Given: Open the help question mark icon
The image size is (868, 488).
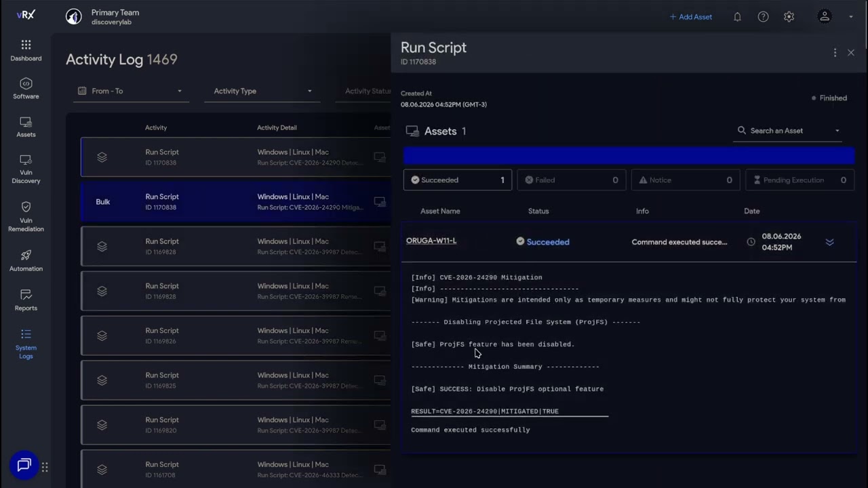Looking at the screenshot, I should point(763,17).
